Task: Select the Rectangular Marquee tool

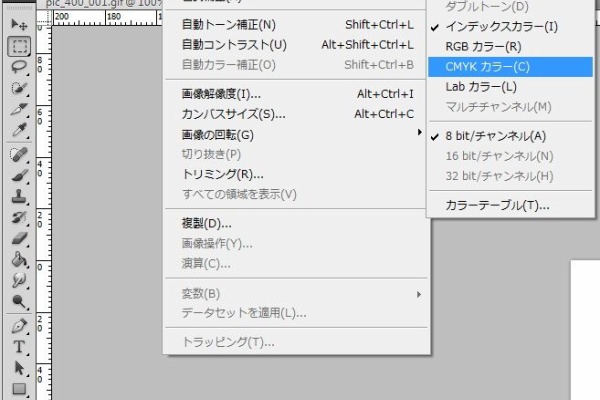Action: [x=18, y=46]
